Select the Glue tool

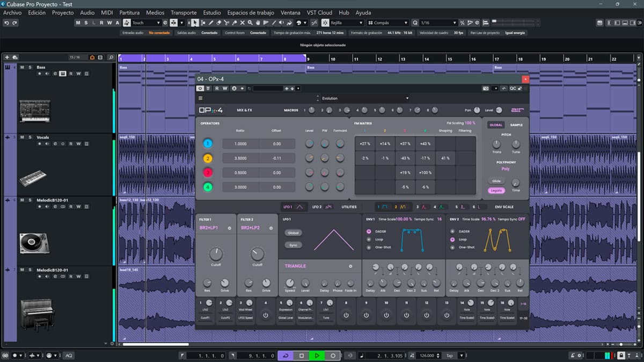click(235, 23)
